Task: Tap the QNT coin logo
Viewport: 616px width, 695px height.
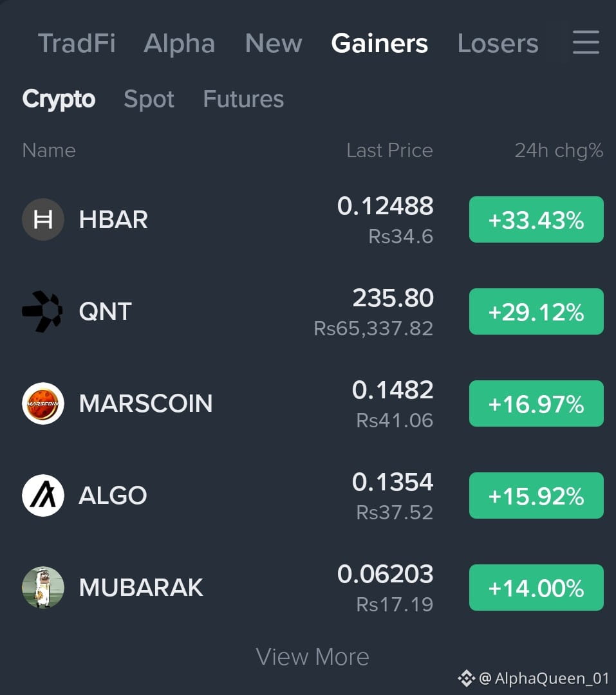Action: click(x=42, y=311)
